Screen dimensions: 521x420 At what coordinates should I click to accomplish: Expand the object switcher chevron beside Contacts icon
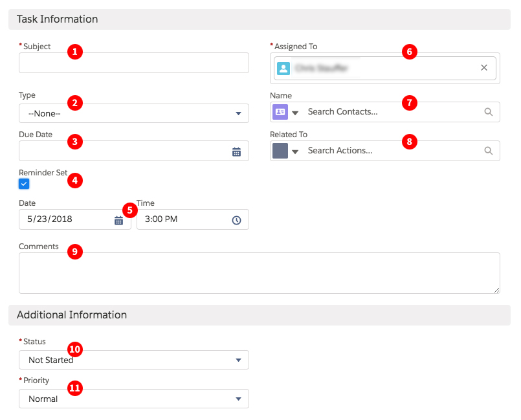tap(295, 111)
